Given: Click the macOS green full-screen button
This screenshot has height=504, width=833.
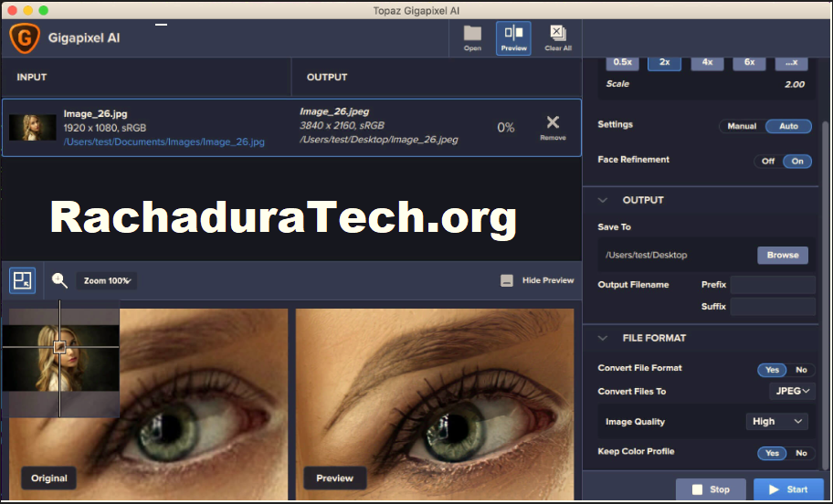Looking at the screenshot, I should click(x=44, y=10).
